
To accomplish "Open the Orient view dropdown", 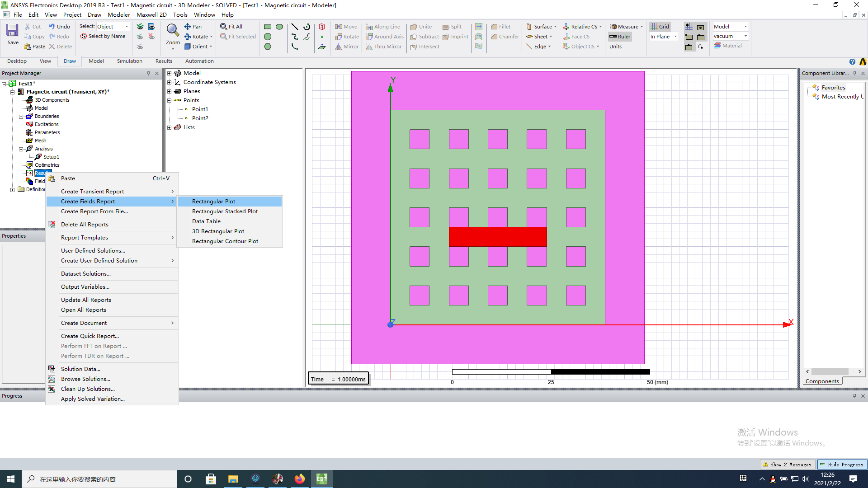I will (210, 47).
